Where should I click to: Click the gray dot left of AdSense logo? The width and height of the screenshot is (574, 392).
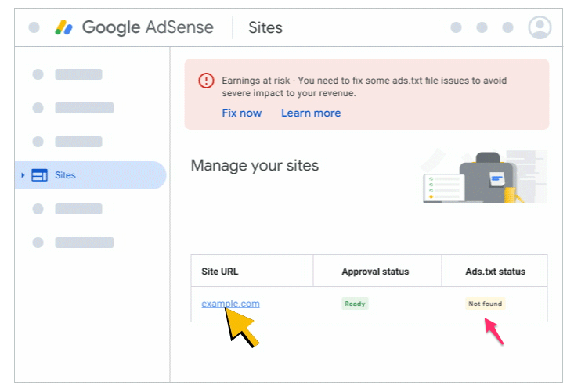click(34, 27)
